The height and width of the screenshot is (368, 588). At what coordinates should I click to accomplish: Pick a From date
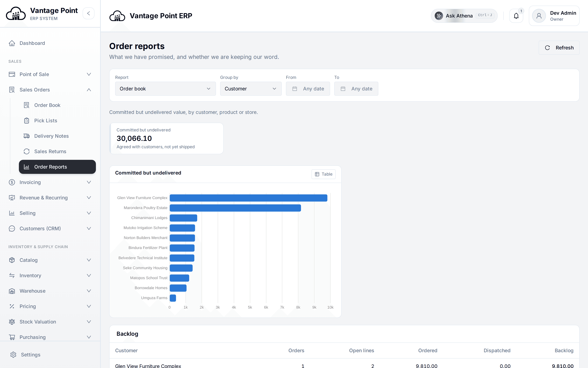(x=308, y=89)
